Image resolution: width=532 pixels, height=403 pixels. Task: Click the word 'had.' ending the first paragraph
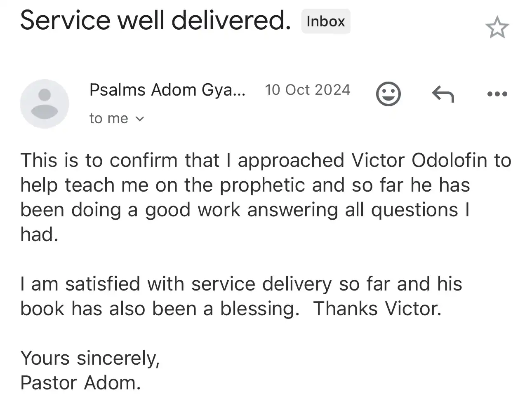(x=39, y=234)
